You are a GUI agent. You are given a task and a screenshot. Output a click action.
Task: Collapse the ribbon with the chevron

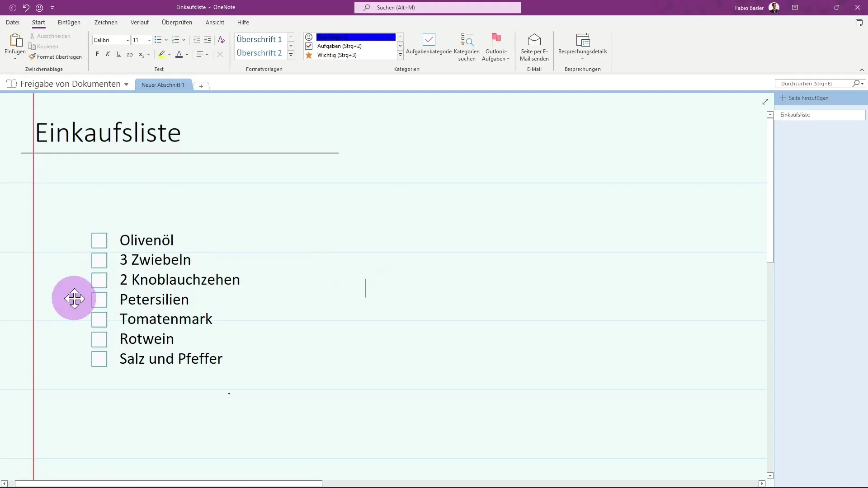(x=862, y=70)
